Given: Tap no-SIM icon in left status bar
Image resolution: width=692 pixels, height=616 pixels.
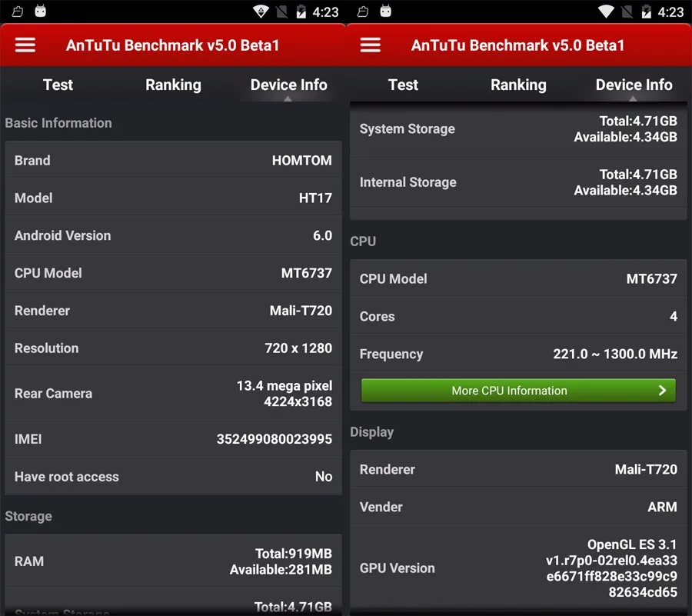Looking at the screenshot, I should [x=281, y=12].
